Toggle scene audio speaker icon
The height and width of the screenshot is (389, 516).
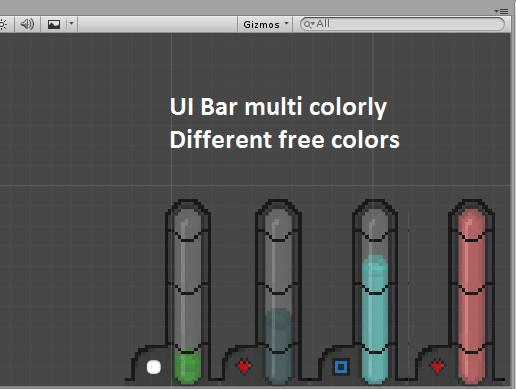coord(27,24)
